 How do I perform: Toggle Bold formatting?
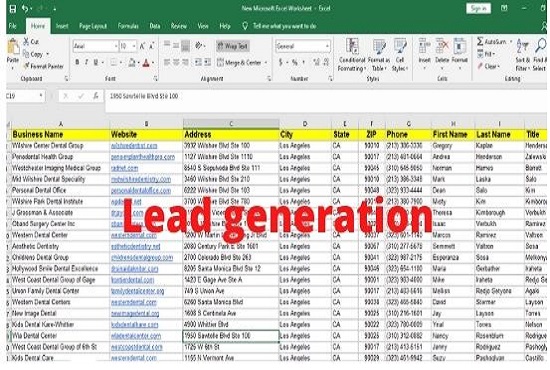[77, 62]
